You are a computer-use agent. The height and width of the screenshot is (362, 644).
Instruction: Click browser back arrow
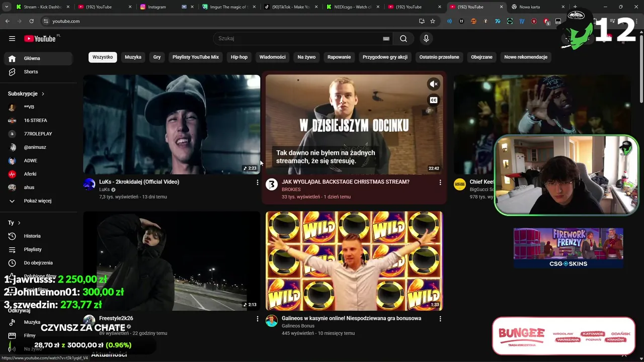(8, 21)
